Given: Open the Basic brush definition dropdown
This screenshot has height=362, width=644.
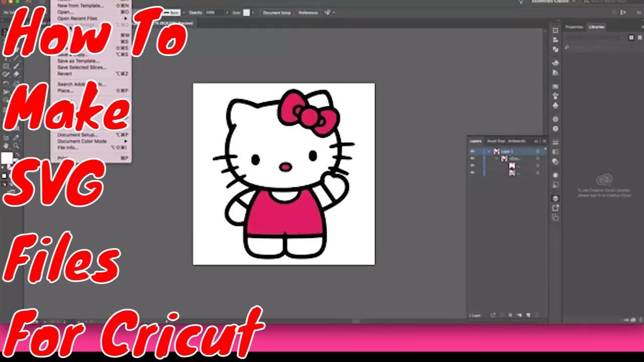Looking at the screenshot, I should pos(184,13).
